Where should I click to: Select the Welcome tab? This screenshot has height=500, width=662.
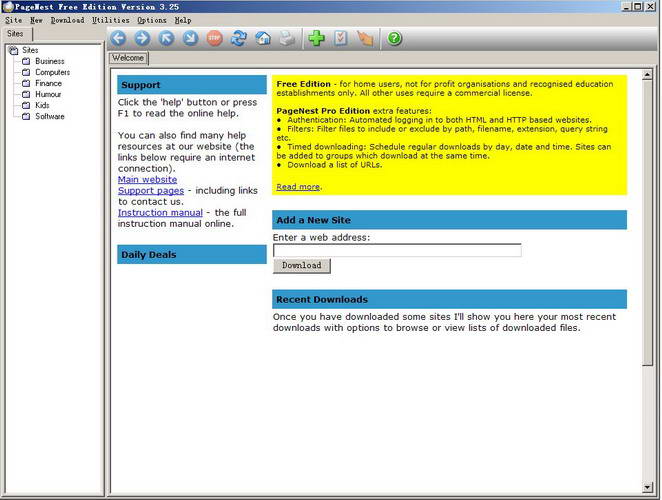[x=128, y=58]
